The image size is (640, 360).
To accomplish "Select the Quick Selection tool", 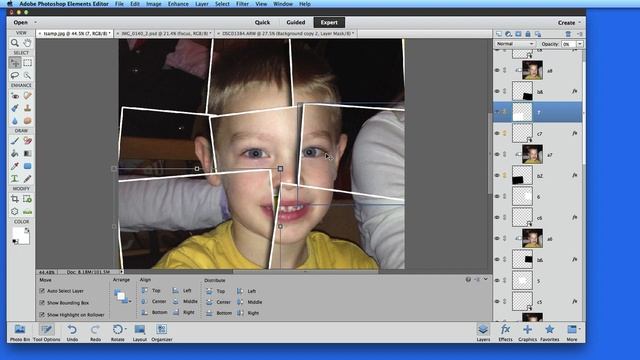I will 27,75.
